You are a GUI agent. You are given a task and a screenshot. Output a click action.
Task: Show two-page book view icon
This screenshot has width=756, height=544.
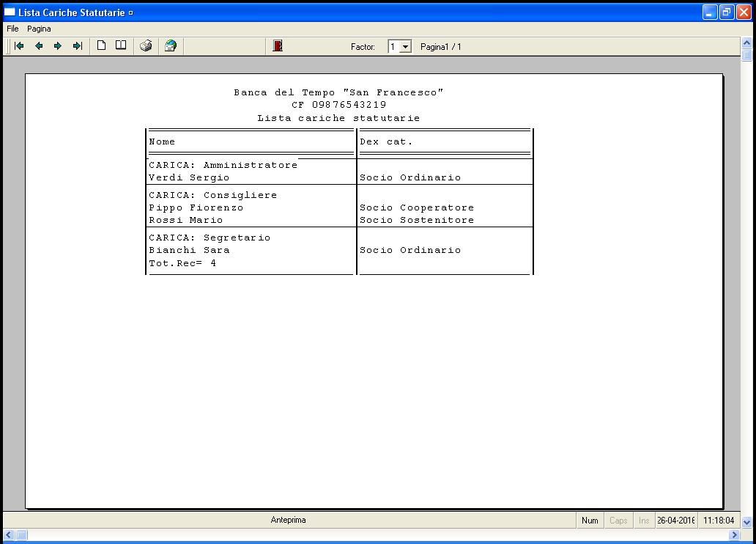tap(121, 45)
